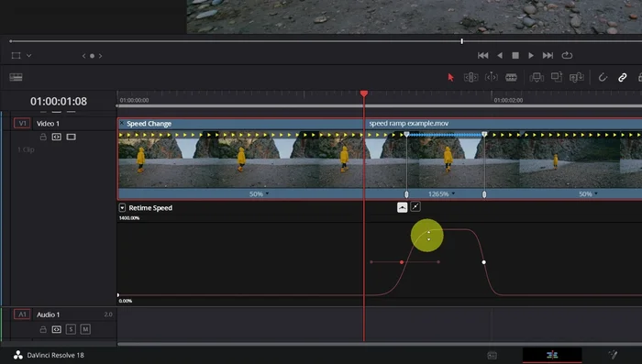Click the Overwrite Clip tool icon

(x=557, y=77)
